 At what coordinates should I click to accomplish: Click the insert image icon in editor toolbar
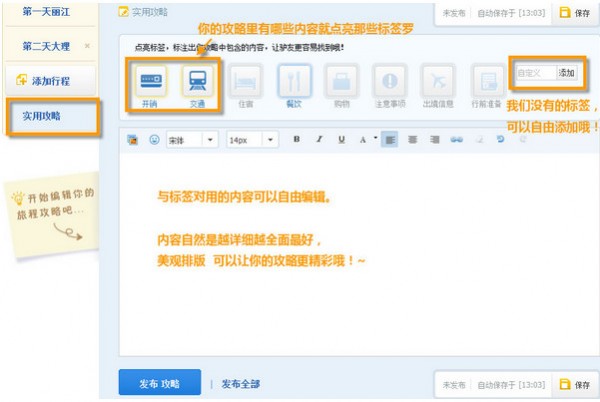132,140
